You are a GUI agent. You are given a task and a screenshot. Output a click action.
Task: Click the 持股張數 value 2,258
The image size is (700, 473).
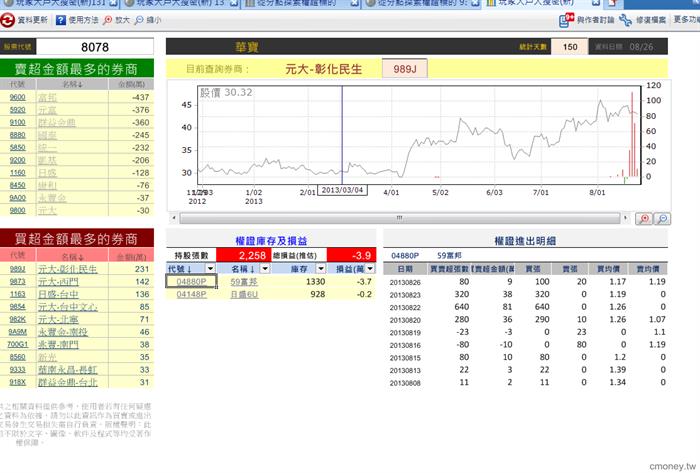[x=244, y=255]
